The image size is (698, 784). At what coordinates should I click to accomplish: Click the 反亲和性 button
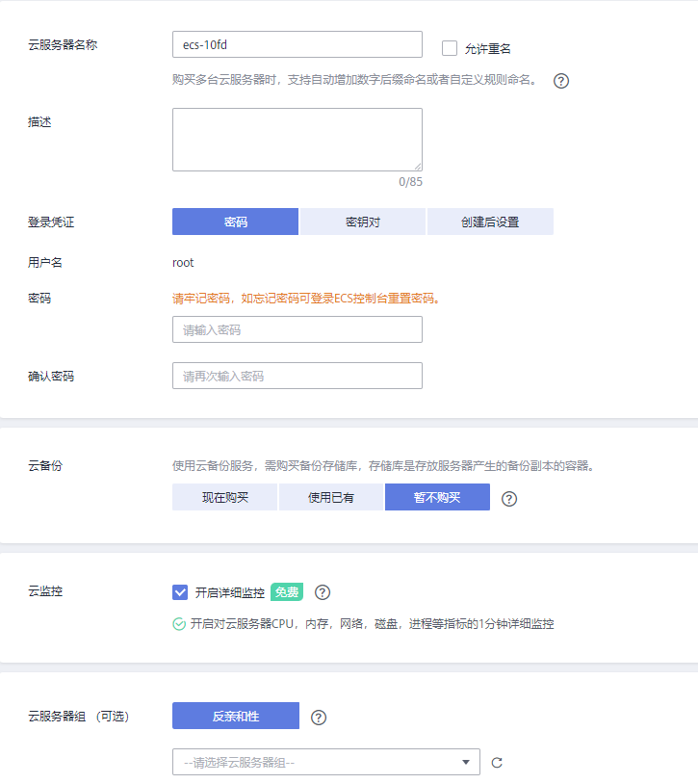point(236,717)
